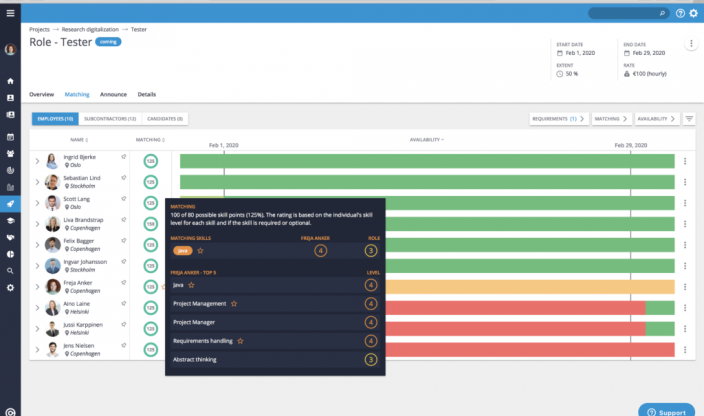Click the rocket icon in sidebar
This screenshot has height=416, width=704.
[10, 203]
